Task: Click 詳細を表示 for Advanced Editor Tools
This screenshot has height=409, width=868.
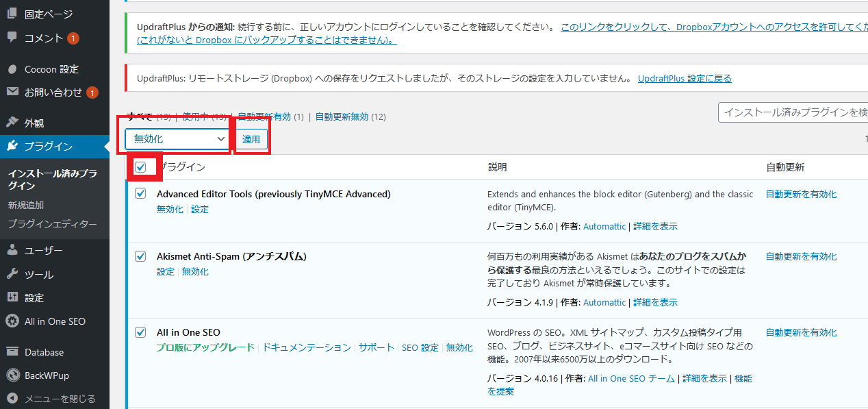Action: [x=655, y=226]
